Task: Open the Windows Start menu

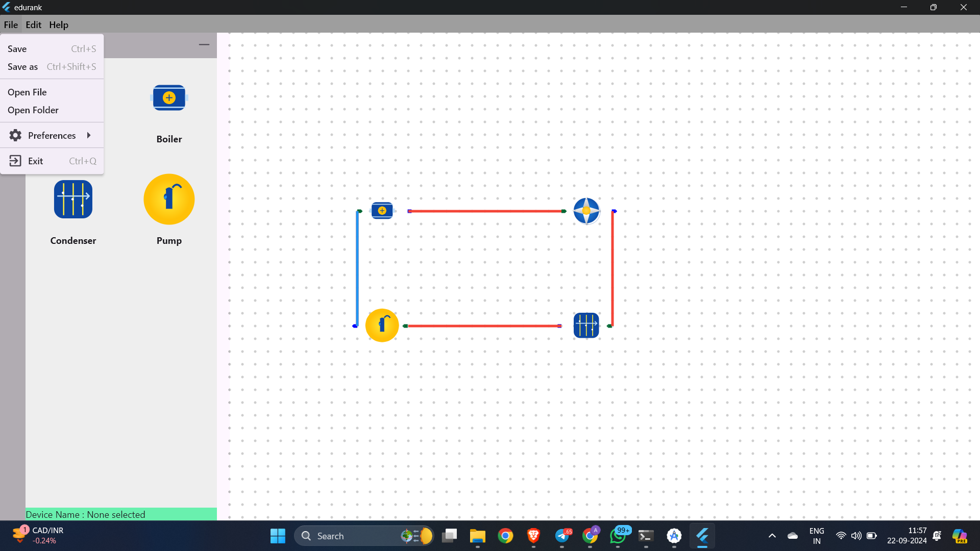Action: tap(278, 536)
